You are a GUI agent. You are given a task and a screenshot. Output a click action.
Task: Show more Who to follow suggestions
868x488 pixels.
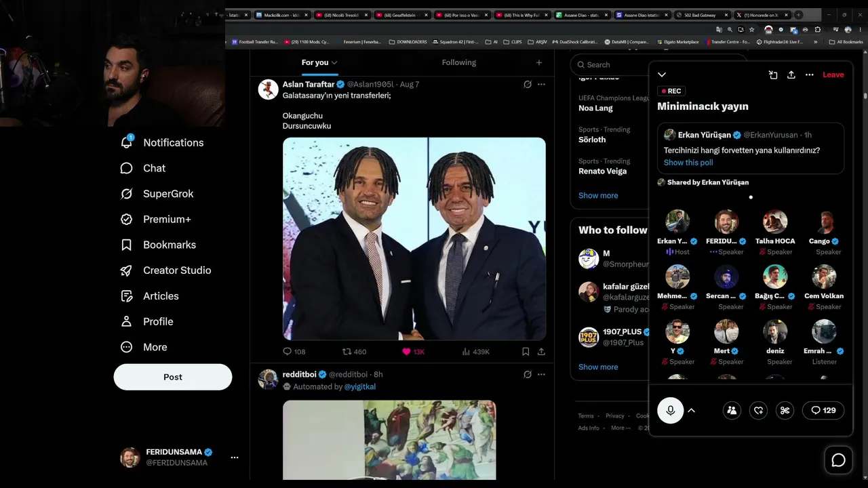[x=598, y=367]
